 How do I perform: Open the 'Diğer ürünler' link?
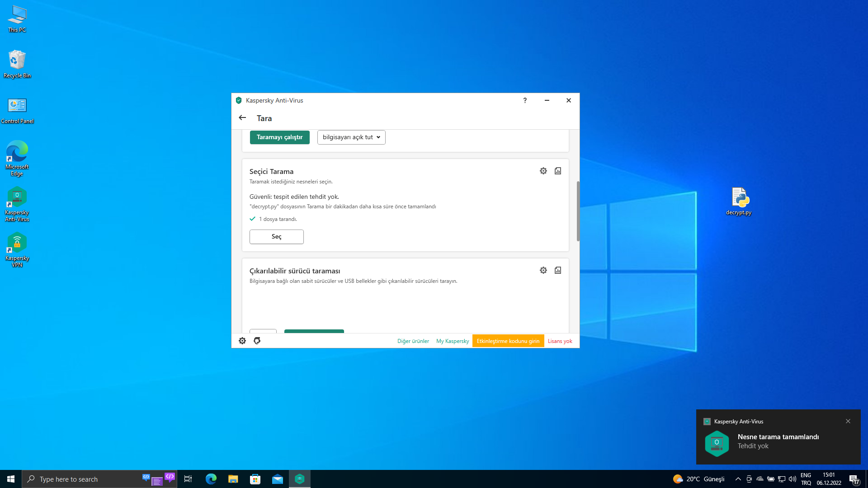point(413,341)
